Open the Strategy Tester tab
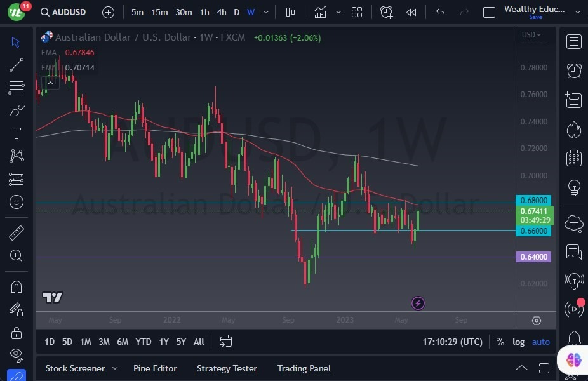 (227, 368)
